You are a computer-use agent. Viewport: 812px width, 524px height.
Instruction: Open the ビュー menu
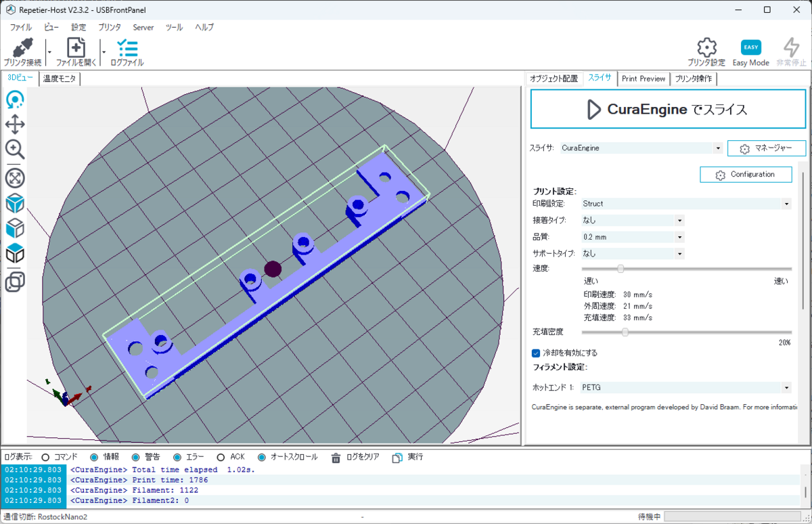pyautogui.click(x=51, y=28)
